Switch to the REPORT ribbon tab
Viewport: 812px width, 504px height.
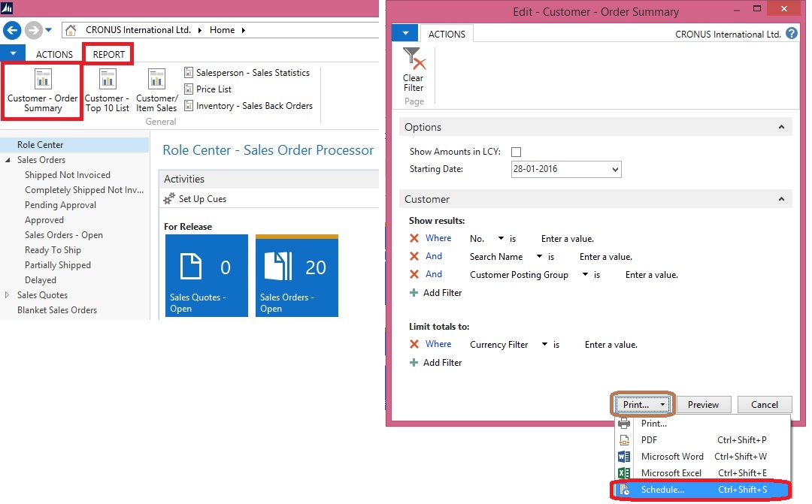point(109,54)
